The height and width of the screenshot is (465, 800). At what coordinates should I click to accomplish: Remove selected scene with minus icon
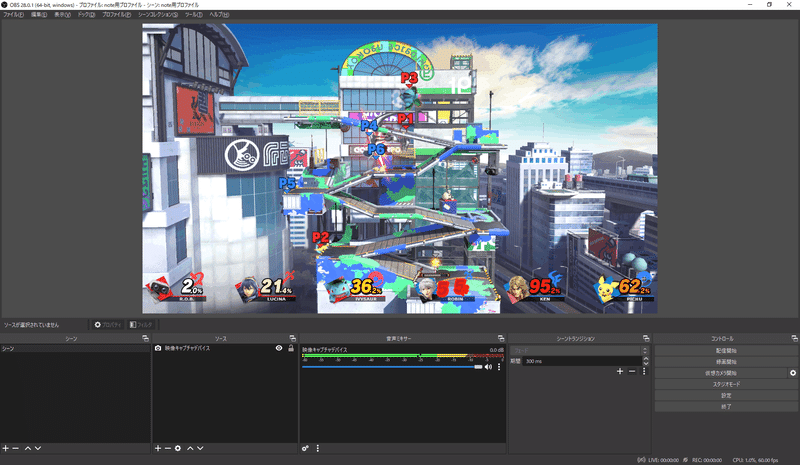pyautogui.click(x=16, y=448)
